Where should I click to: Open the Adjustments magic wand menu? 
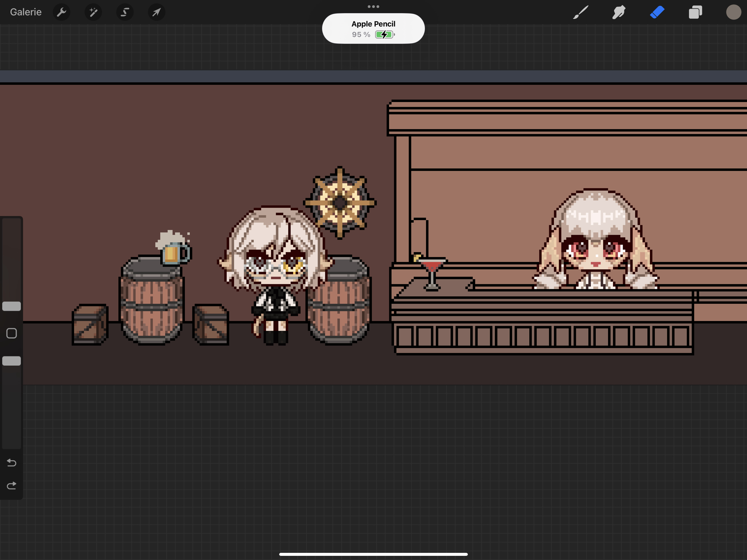(93, 12)
